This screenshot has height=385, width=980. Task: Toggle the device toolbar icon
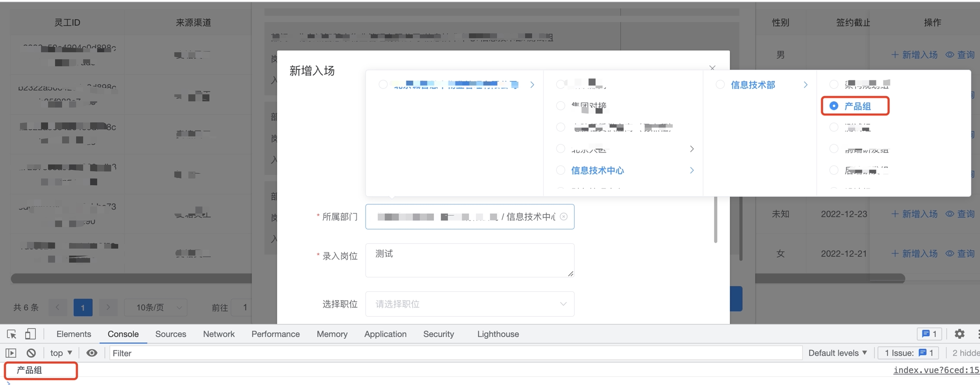coord(31,334)
